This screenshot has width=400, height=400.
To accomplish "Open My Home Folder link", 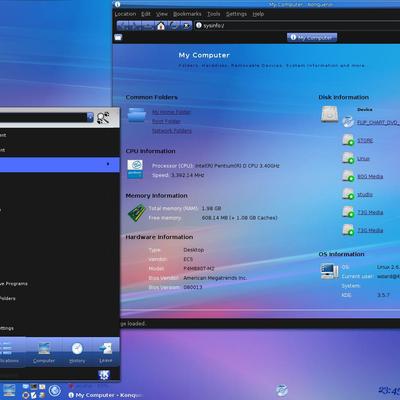I will click(x=171, y=112).
